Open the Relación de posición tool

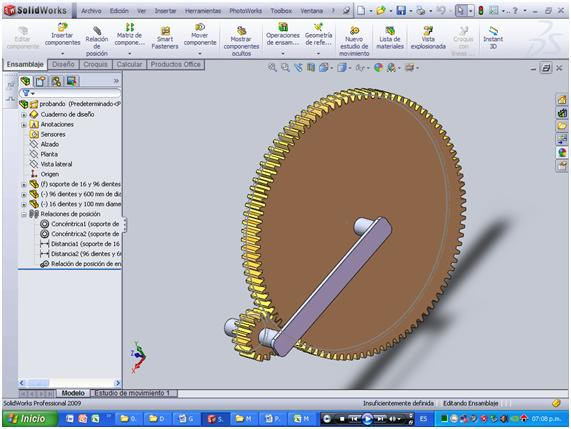tap(97, 41)
